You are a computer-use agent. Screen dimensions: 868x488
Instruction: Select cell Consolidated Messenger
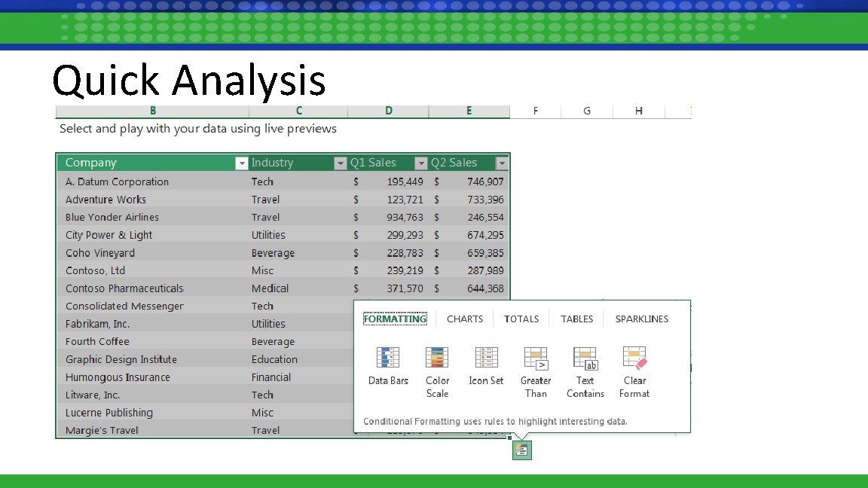(x=153, y=306)
